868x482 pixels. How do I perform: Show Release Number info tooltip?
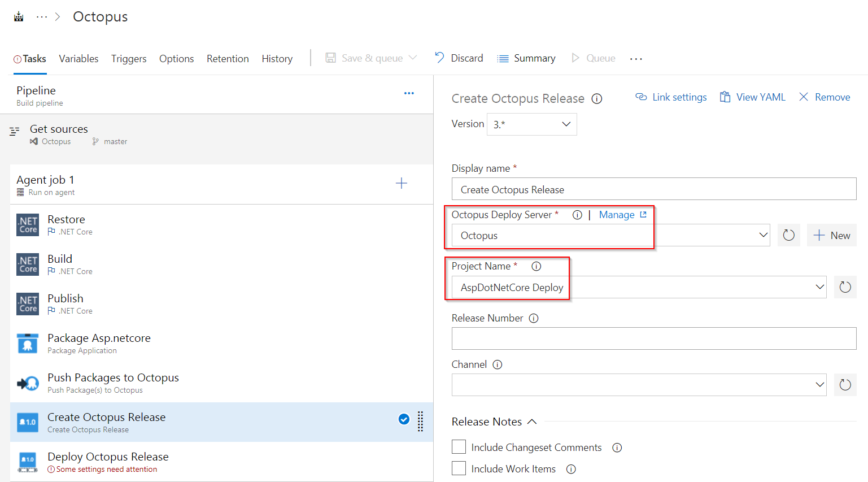(x=534, y=318)
